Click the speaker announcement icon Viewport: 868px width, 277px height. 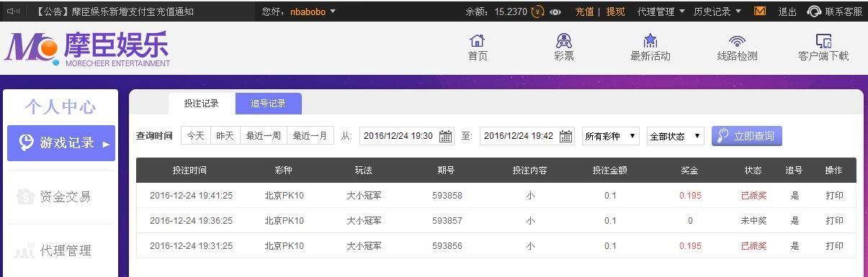pyautogui.click(x=13, y=12)
